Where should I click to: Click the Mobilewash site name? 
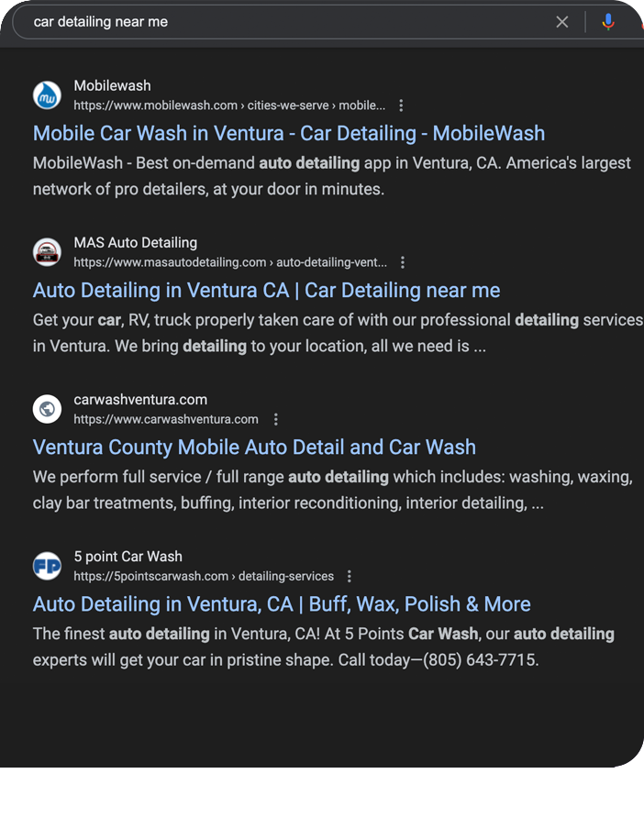pos(112,86)
